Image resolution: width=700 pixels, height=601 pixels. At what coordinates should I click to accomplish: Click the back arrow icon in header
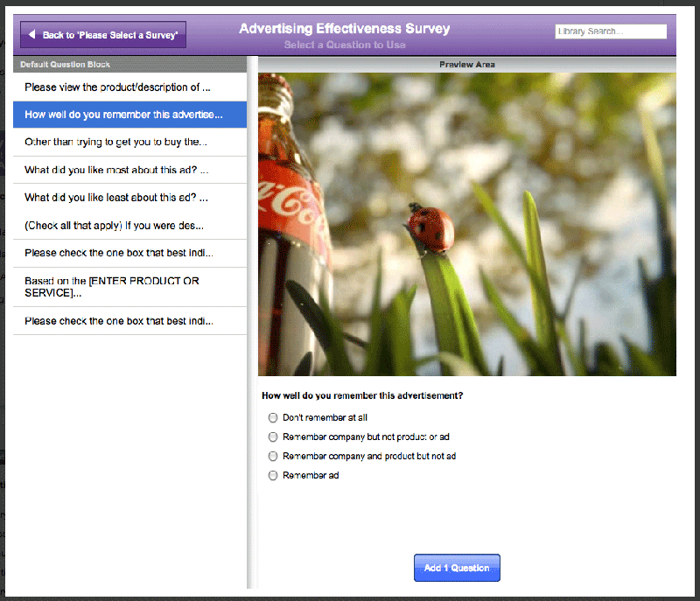[31, 34]
